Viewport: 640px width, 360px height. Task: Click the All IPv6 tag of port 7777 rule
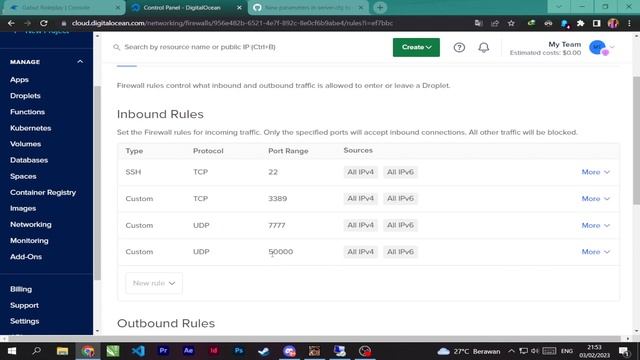click(x=400, y=225)
